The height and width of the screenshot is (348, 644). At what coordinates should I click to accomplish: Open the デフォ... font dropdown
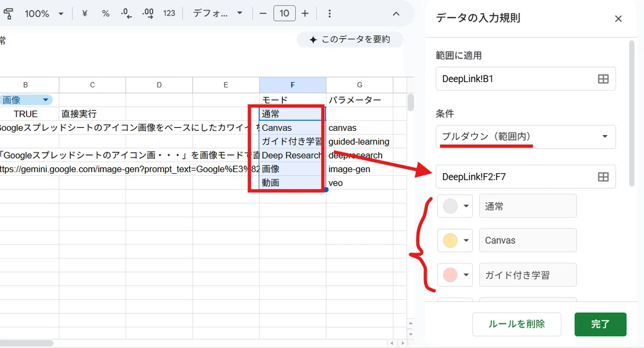[x=217, y=13]
